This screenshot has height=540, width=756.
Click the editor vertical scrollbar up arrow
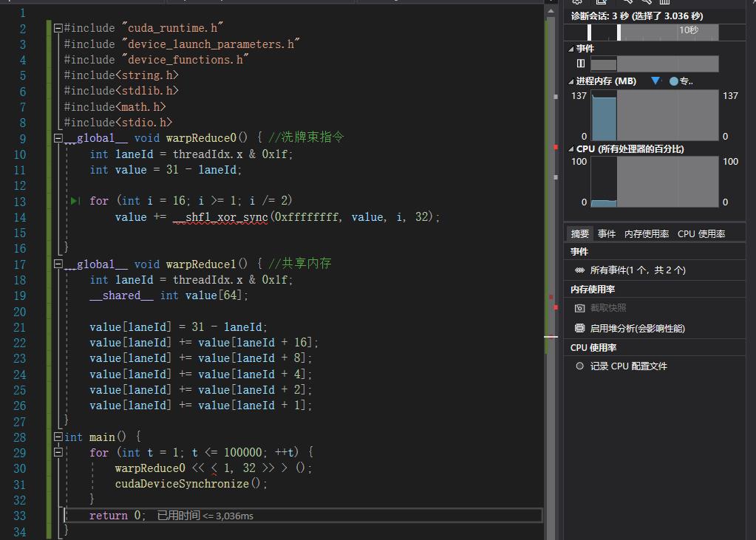[551, 10]
